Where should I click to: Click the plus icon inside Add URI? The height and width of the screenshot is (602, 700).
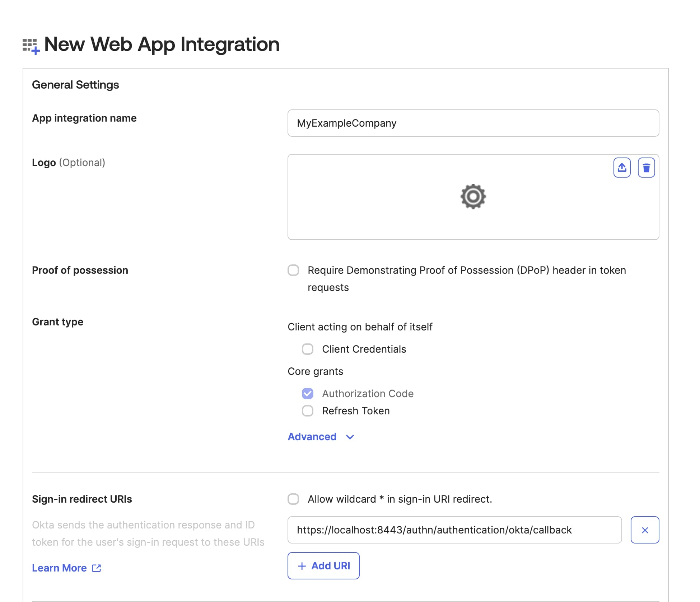[x=302, y=566]
